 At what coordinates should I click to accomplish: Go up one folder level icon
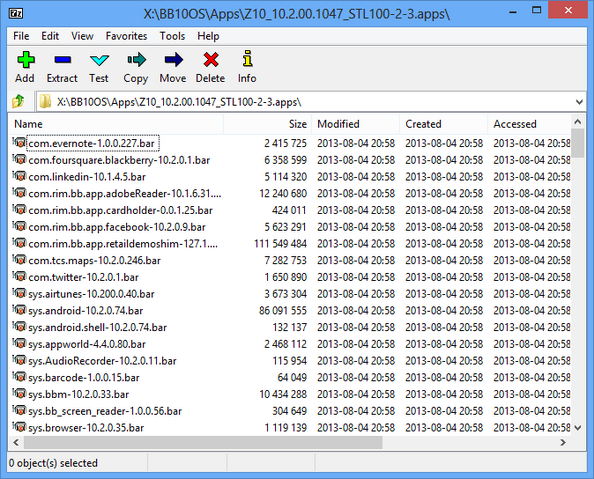(x=18, y=102)
